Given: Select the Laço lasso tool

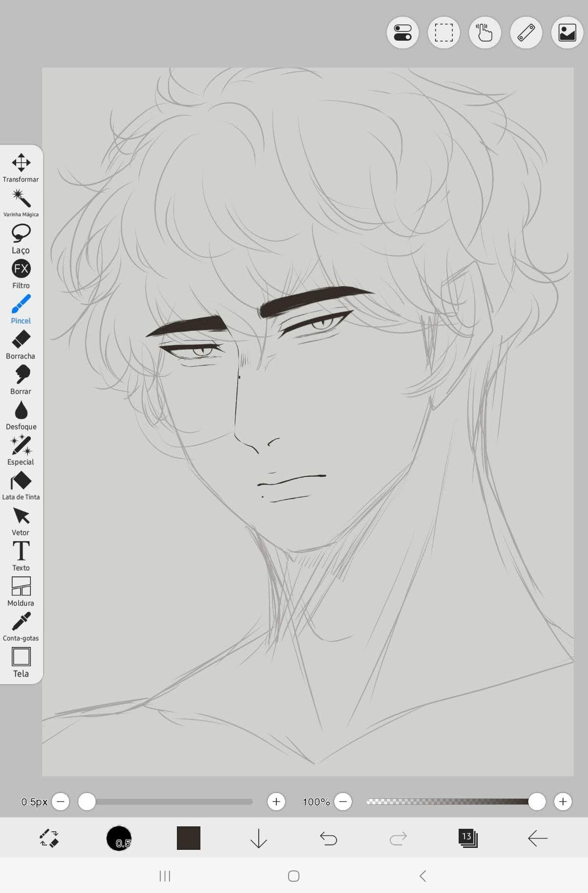Looking at the screenshot, I should tap(21, 238).
